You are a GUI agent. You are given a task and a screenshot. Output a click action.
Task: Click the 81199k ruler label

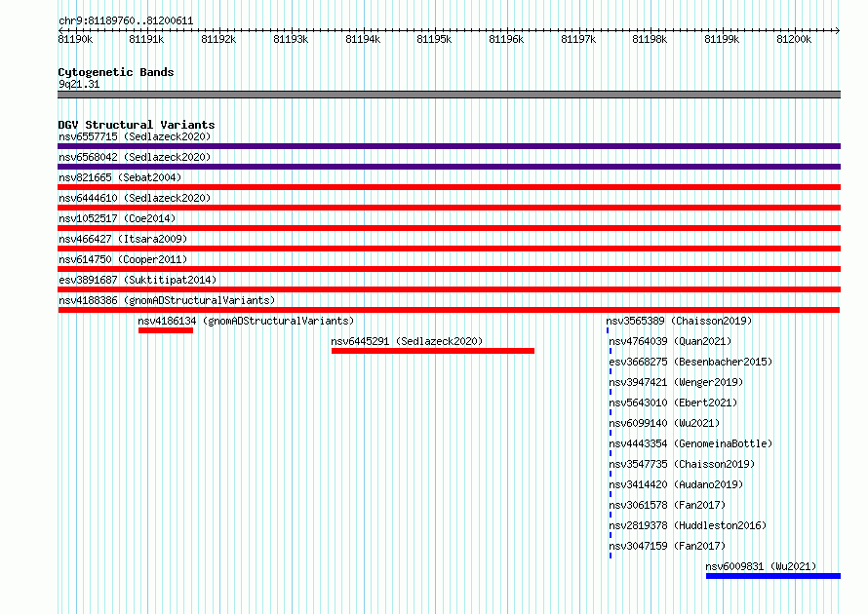pos(722,39)
